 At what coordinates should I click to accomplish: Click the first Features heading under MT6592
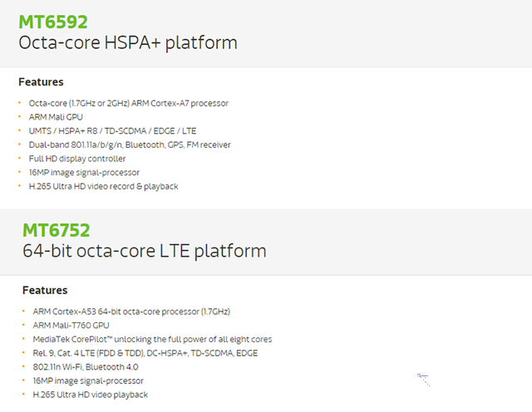pyautogui.click(x=41, y=82)
